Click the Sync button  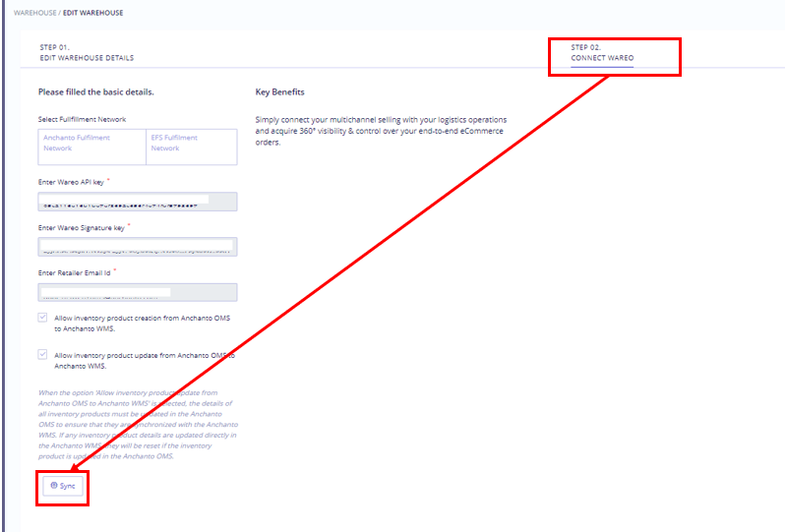coord(63,486)
